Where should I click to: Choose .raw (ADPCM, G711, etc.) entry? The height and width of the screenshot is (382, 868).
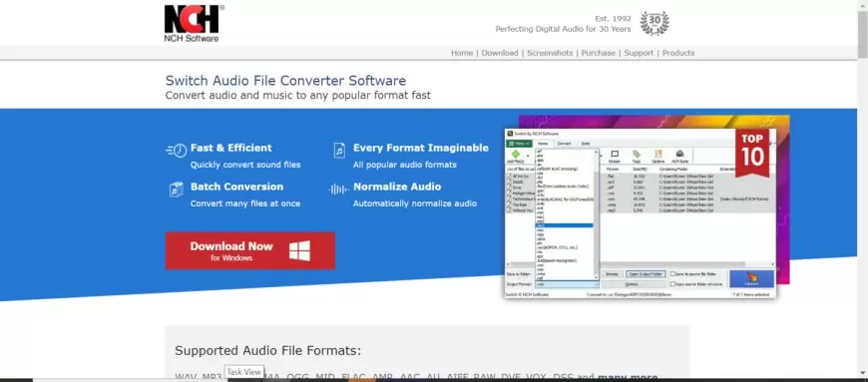pyautogui.click(x=557, y=247)
